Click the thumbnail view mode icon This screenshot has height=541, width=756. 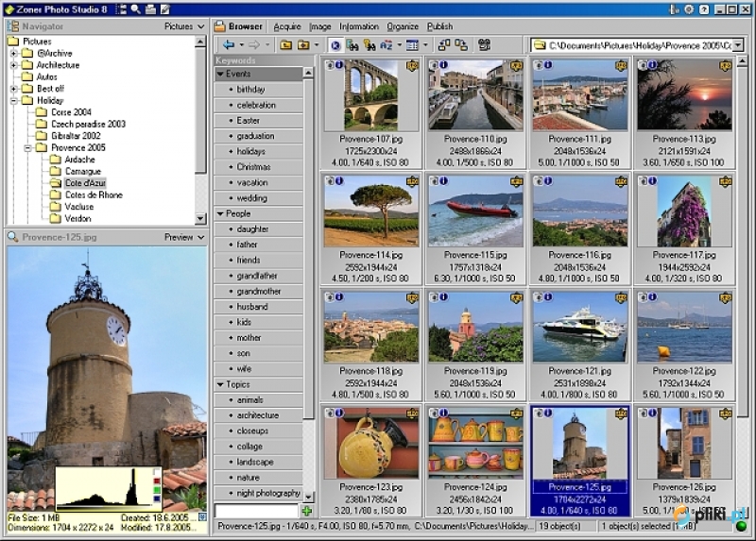(412, 45)
